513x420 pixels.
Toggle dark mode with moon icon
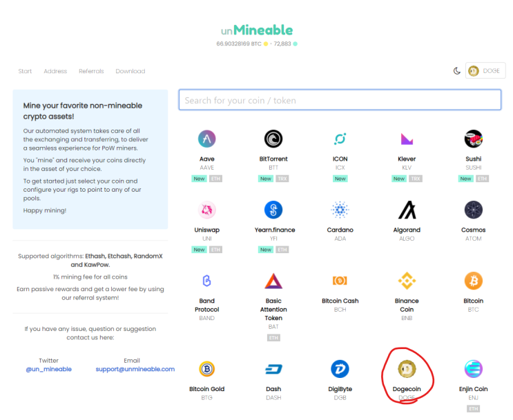pyautogui.click(x=456, y=71)
